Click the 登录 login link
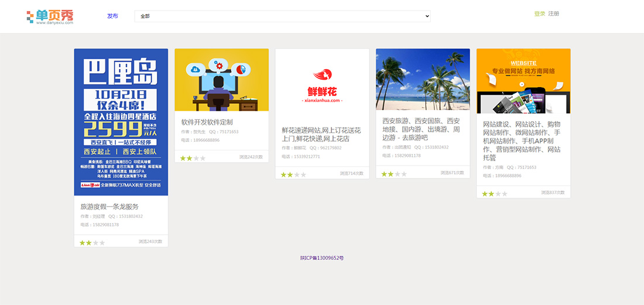 [x=539, y=13]
